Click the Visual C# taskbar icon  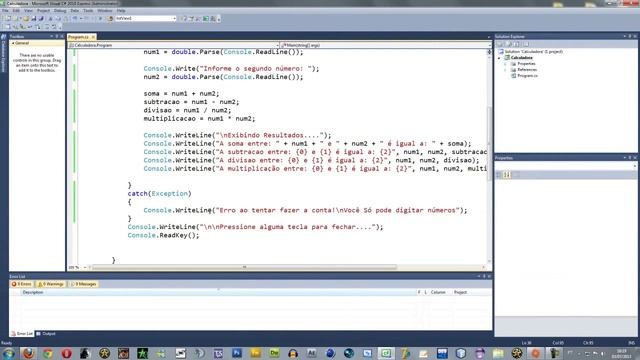(386, 353)
